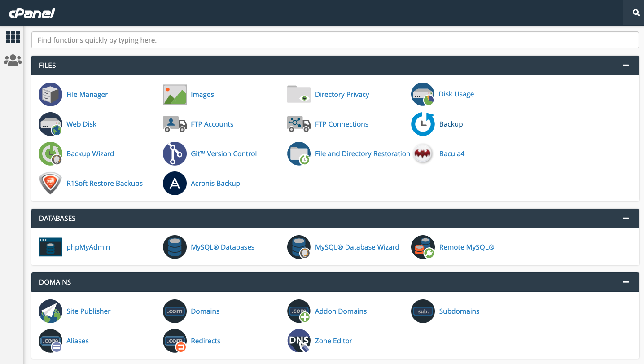Click the MySQL® Databases link
Screen dimensions: 644x364
point(223,247)
